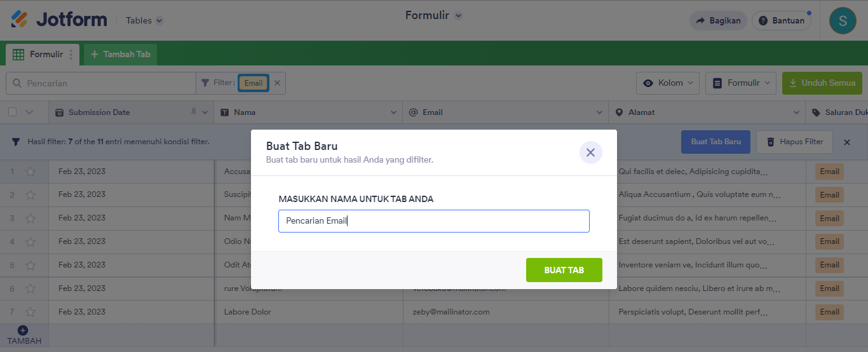Click the Formulir tab three-dot options icon
868x352 pixels.
[71, 55]
